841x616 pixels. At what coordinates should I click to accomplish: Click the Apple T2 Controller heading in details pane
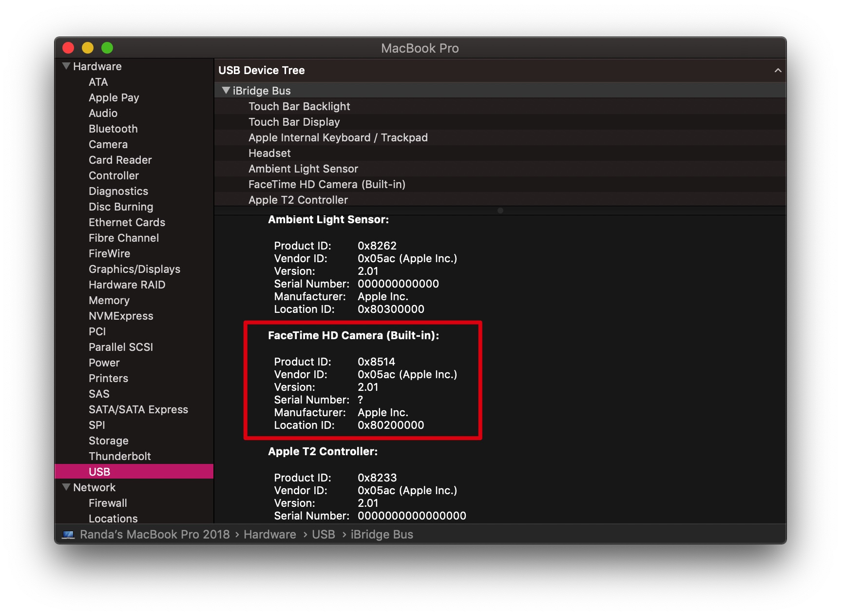[x=323, y=451]
